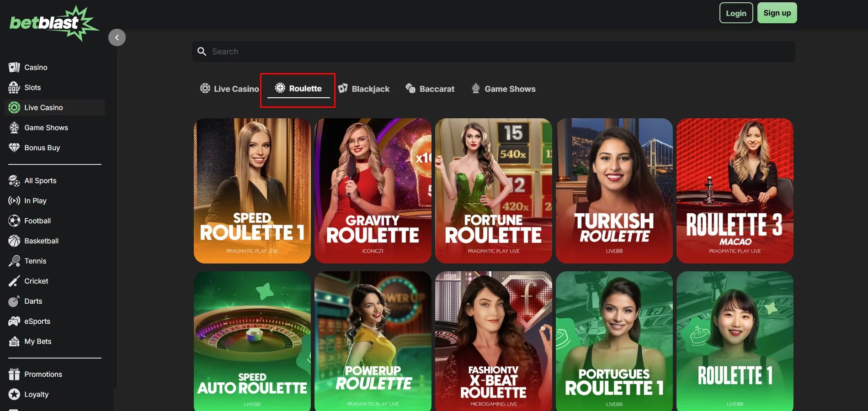Click the Slots machine icon
868x411 pixels.
tap(14, 87)
